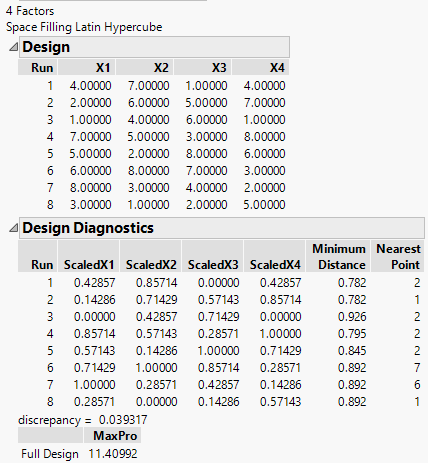Image resolution: width=428 pixels, height=463 pixels.
Task: Select X4 value 8.00000 in Design run 4
Action: (264, 137)
